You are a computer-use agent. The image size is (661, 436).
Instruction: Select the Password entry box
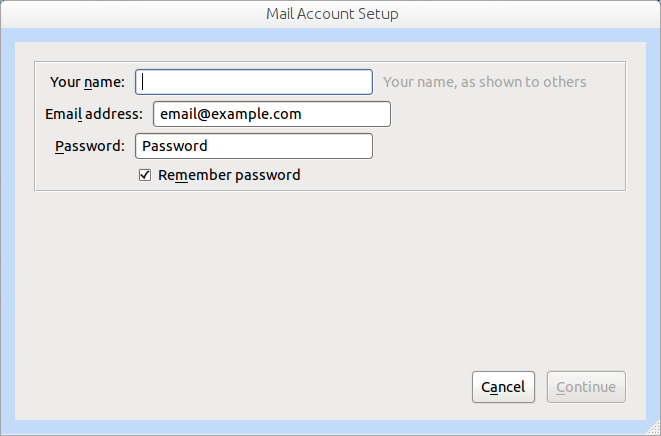pos(254,146)
